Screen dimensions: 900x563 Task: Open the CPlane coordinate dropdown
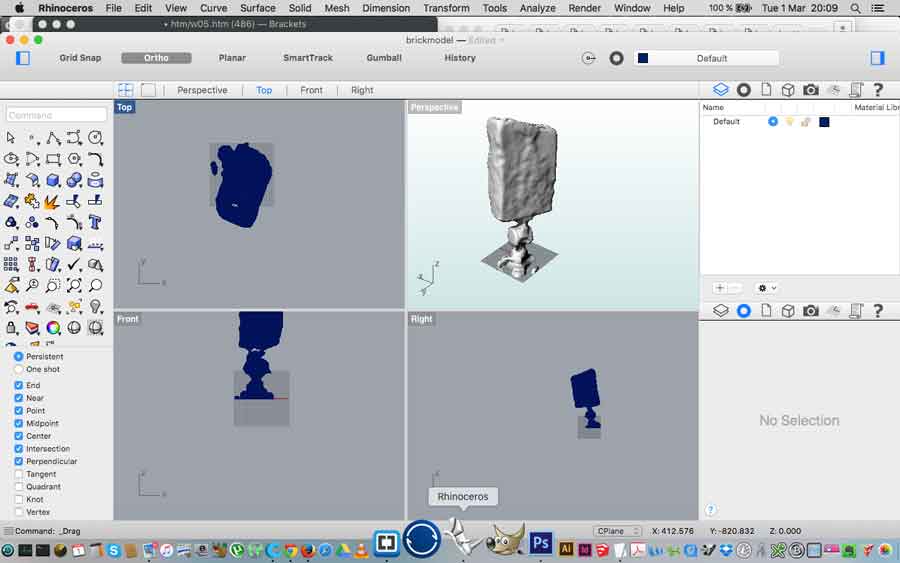[x=617, y=531]
